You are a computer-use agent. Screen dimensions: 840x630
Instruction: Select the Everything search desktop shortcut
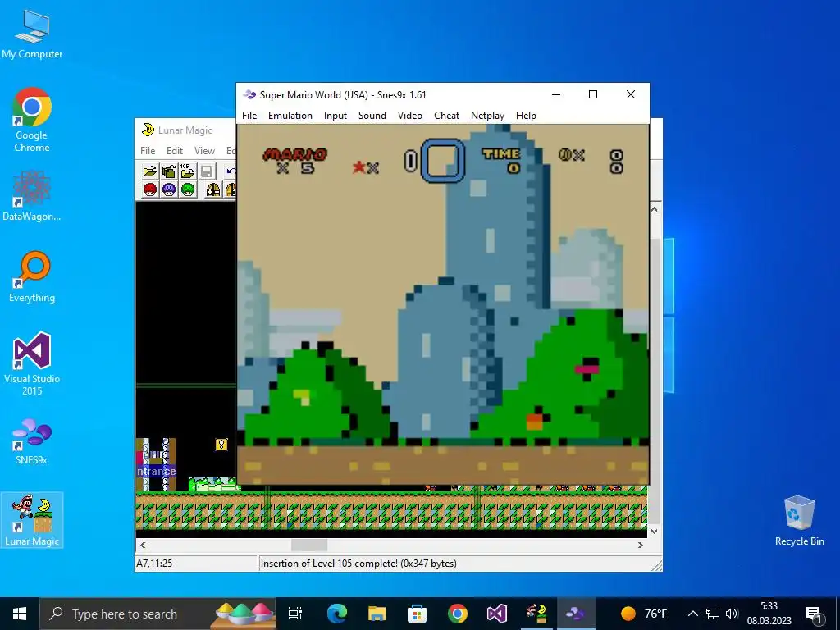[x=32, y=277]
